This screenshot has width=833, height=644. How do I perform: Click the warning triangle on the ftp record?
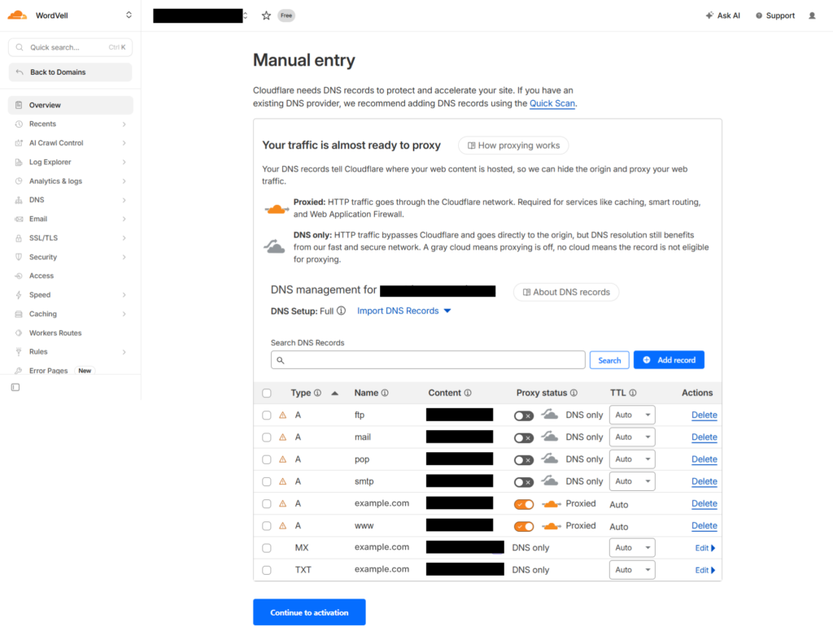click(282, 415)
